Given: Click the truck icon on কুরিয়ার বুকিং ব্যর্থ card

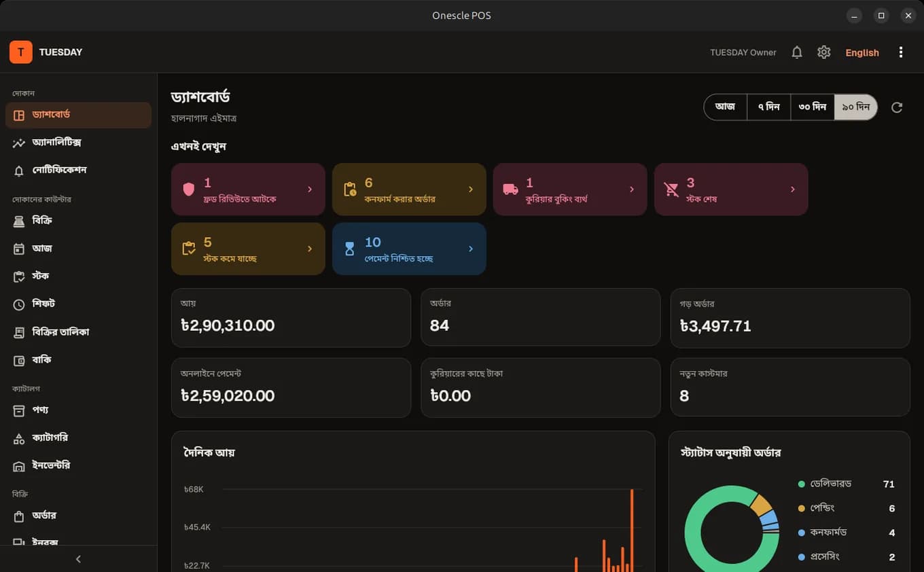Looking at the screenshot, I should [x=511, y=190].
